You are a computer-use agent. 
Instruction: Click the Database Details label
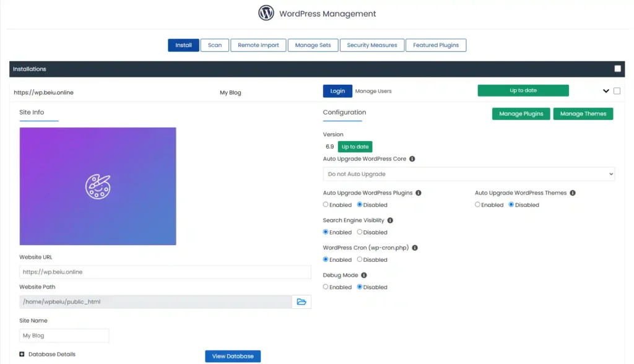pyautogui.click(x=52, y=354)
